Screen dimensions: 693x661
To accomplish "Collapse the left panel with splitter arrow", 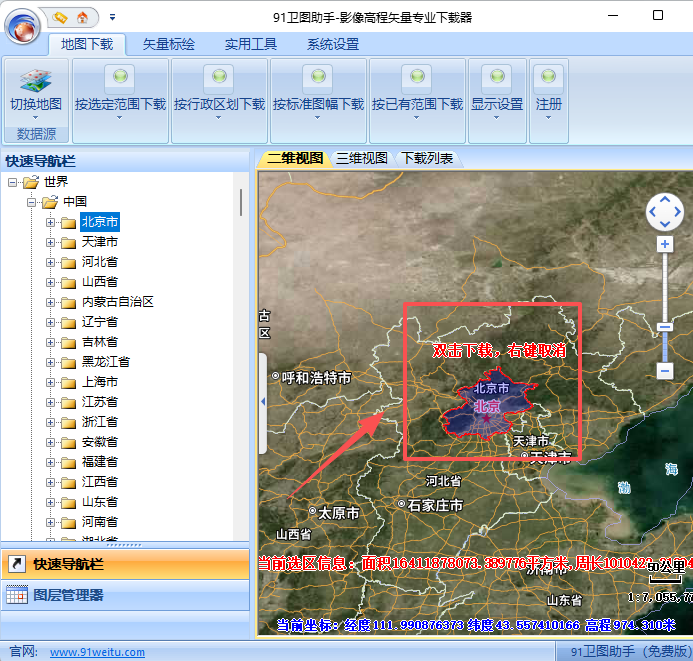I will [263, 402].
